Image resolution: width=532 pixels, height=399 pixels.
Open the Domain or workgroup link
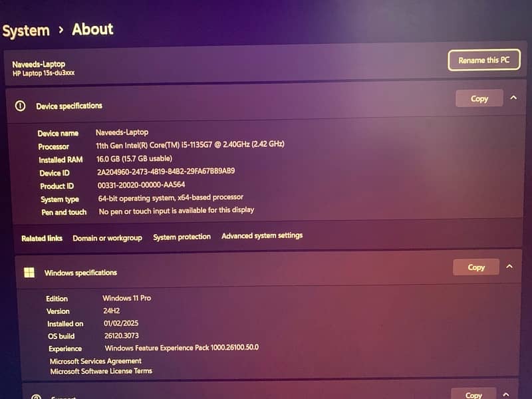(107, 237)
